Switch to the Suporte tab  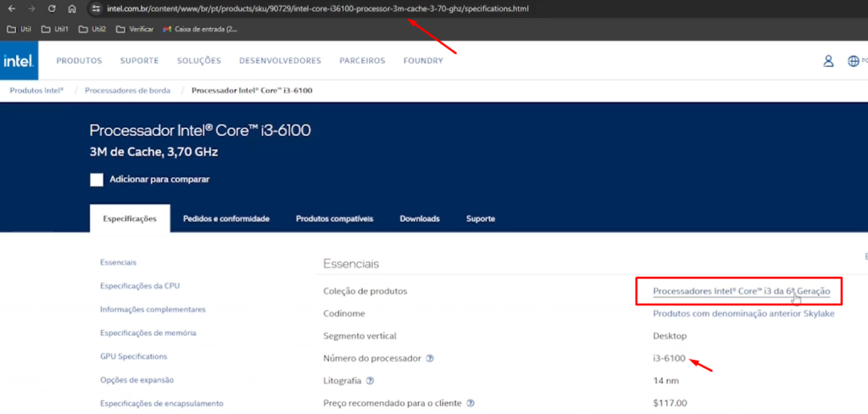[x=481, y=219]
